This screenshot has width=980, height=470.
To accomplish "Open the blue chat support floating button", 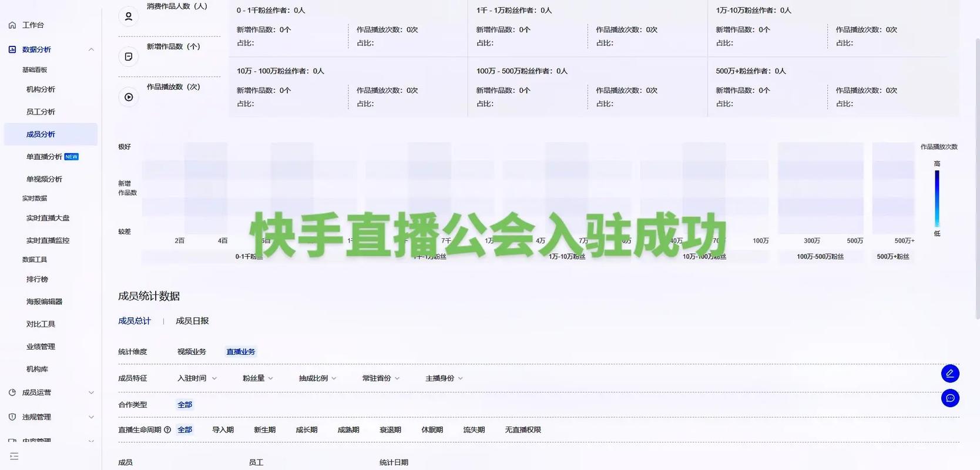I will pyautogui.click(x=950, y=398).
